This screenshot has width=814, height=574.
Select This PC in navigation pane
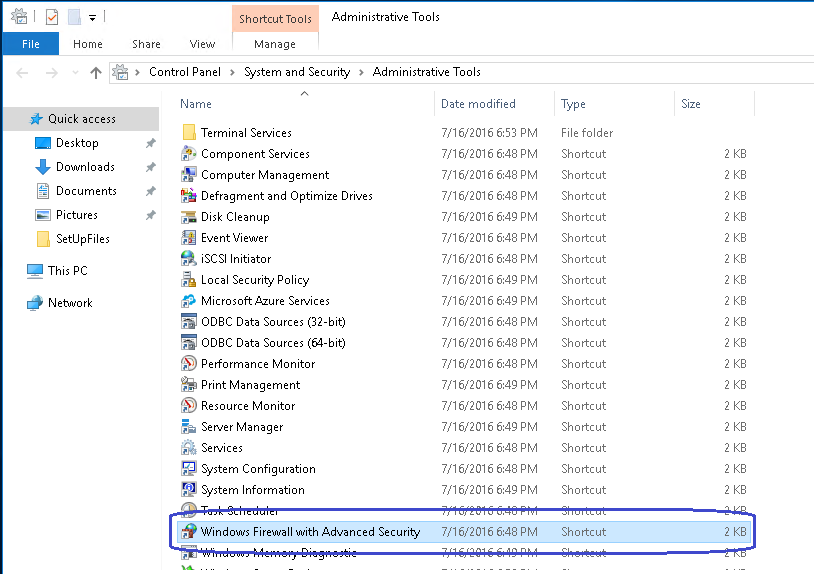pyautogui.click(x=67, y=270)
